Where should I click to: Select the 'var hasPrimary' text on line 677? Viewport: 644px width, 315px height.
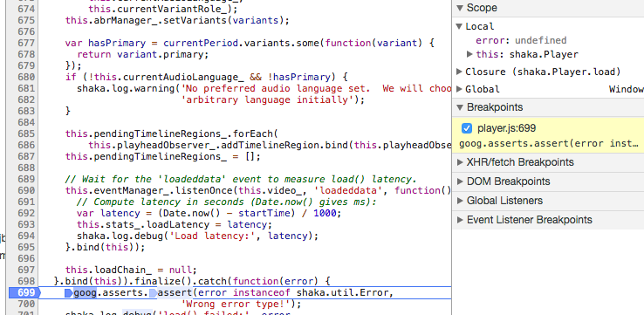point(106,43)
